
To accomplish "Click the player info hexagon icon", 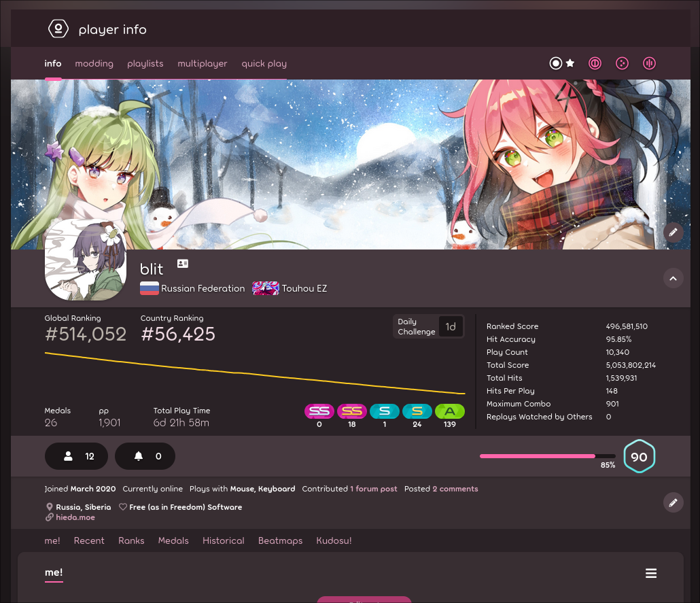I will (58, 29).
